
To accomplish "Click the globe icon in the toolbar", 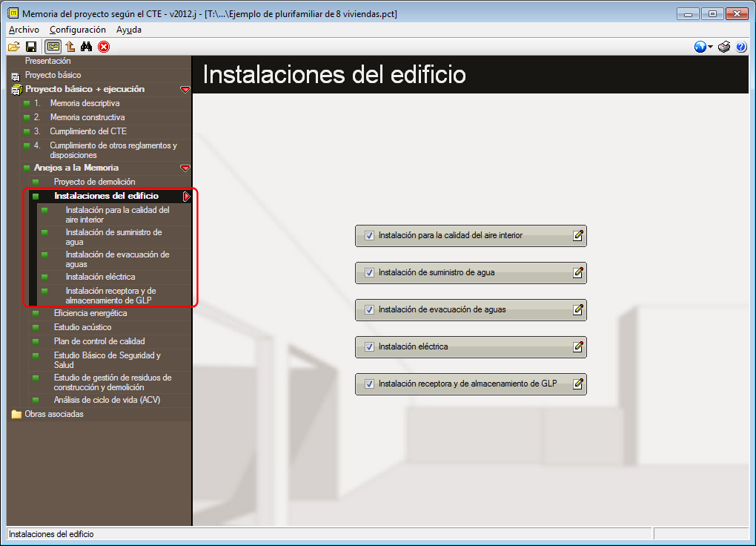I will click(700, 47).
